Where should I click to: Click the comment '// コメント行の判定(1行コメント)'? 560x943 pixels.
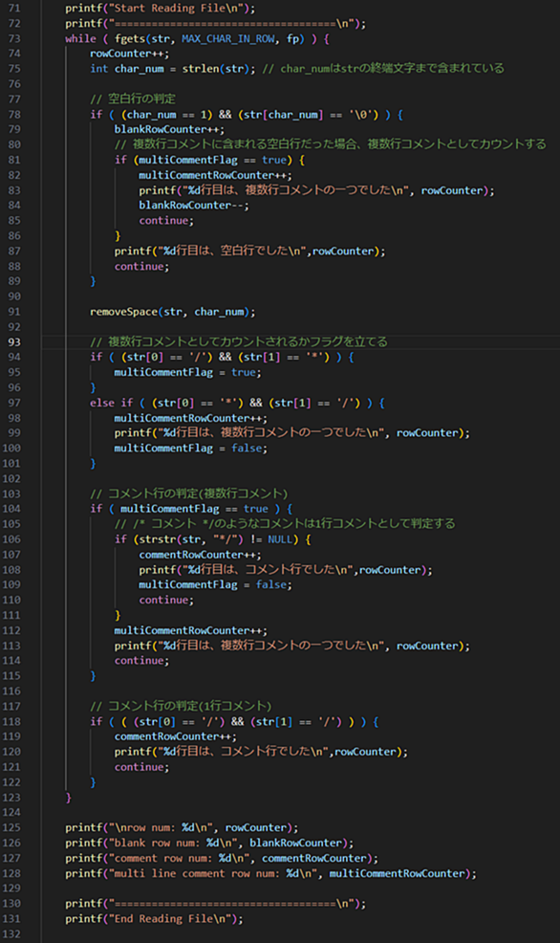point(181,706)
